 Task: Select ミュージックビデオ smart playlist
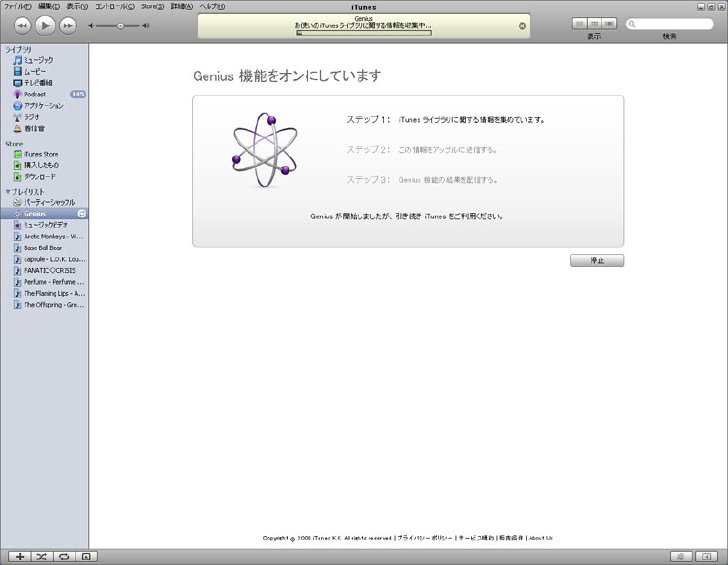tap(44, 225)
